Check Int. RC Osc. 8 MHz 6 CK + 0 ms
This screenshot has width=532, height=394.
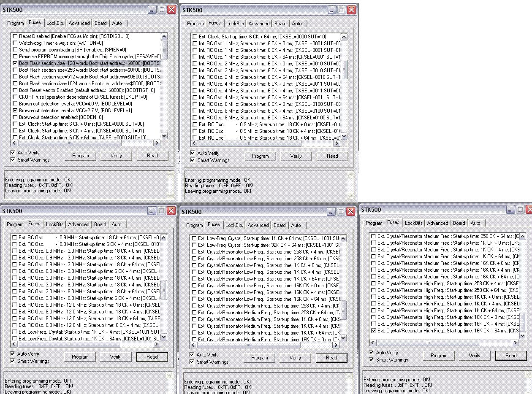coord(195,104)
